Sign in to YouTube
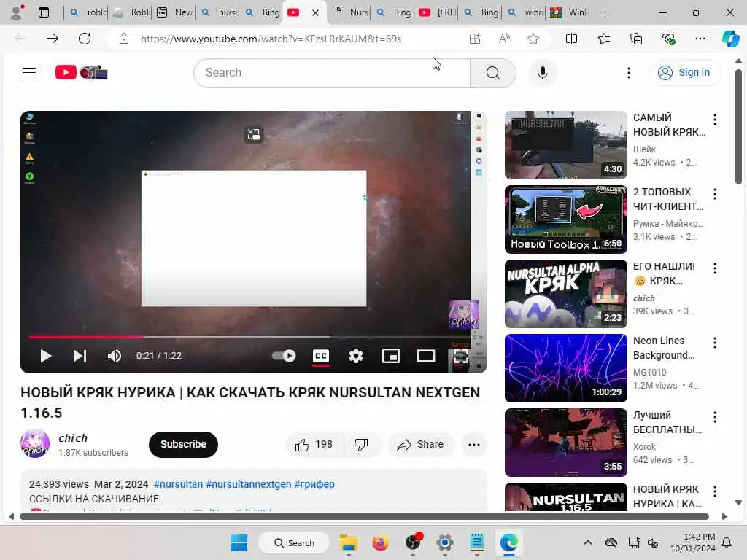 [x=684, y=72]
